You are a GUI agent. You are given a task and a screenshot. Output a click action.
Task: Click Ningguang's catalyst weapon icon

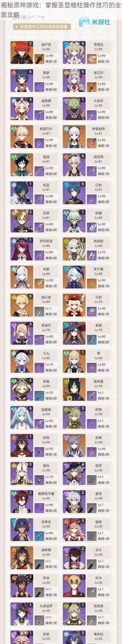(39, 480)
